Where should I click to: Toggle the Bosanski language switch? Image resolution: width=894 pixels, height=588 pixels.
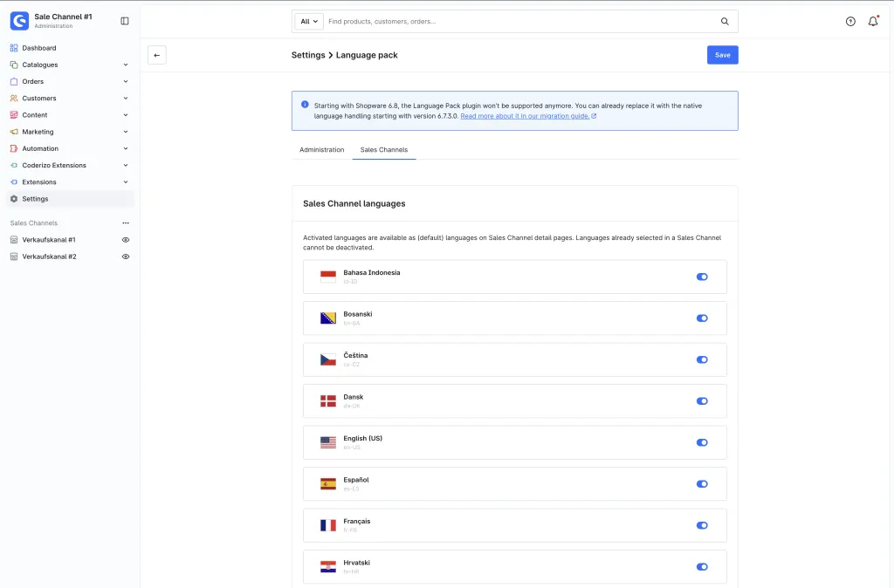coord(702,318)
